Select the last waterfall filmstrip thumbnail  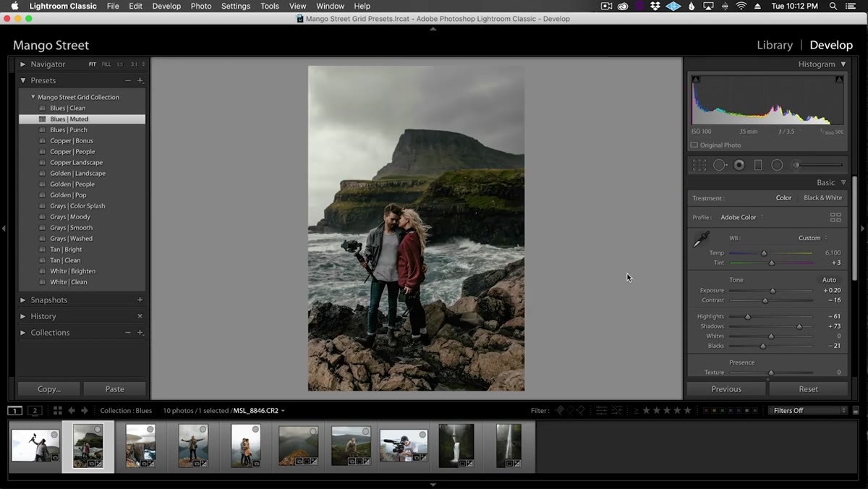pos(509,446)
